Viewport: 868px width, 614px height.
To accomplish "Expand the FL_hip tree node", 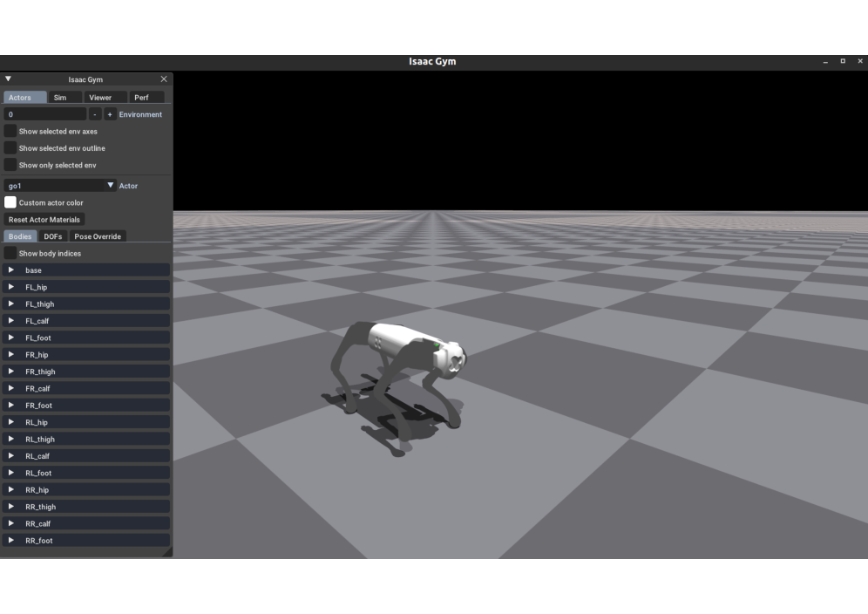I will tap(11, 287).
